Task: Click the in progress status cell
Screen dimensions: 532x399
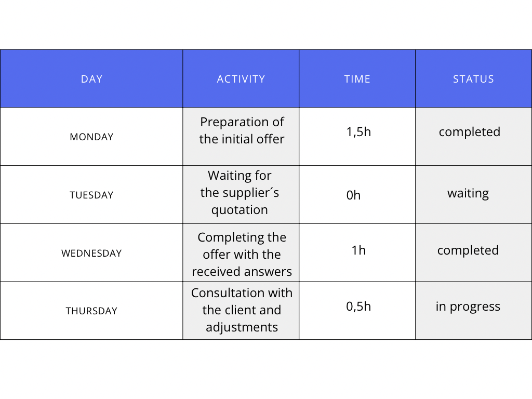Action: [x=468, y=307]
